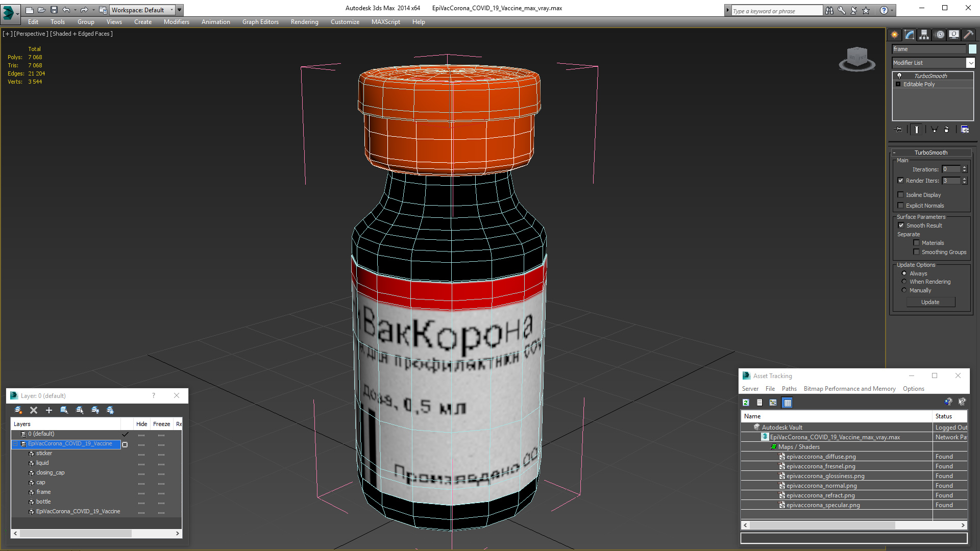Collapse the TurboSmooth rollout header
The height and width of the screenshot is (551, 980).
[x=931, y=153]
